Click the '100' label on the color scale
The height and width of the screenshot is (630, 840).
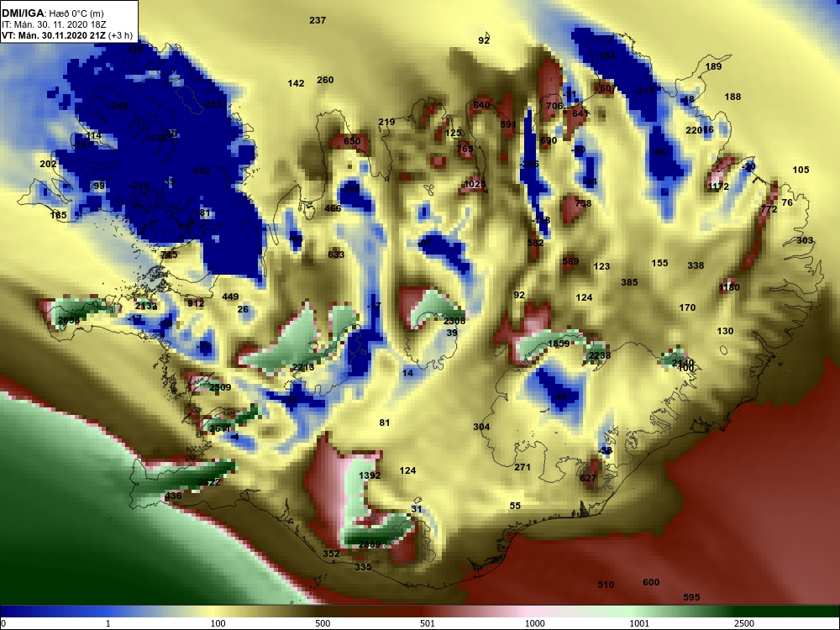218,623
